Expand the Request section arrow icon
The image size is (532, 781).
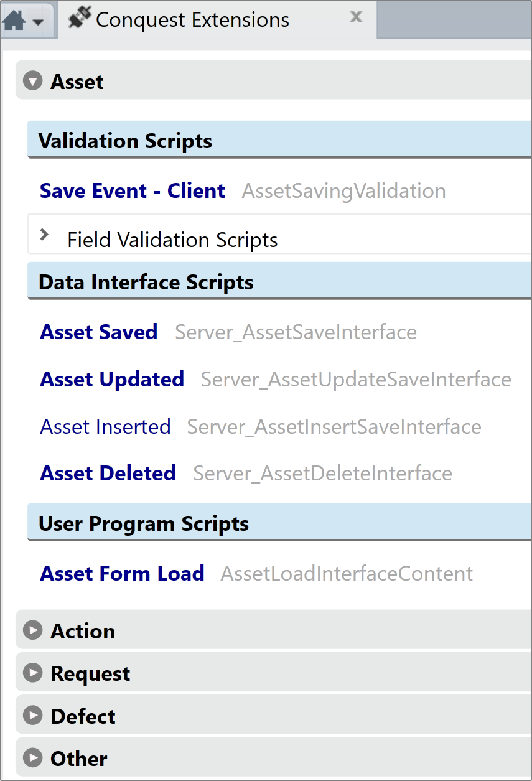[32, 673]
